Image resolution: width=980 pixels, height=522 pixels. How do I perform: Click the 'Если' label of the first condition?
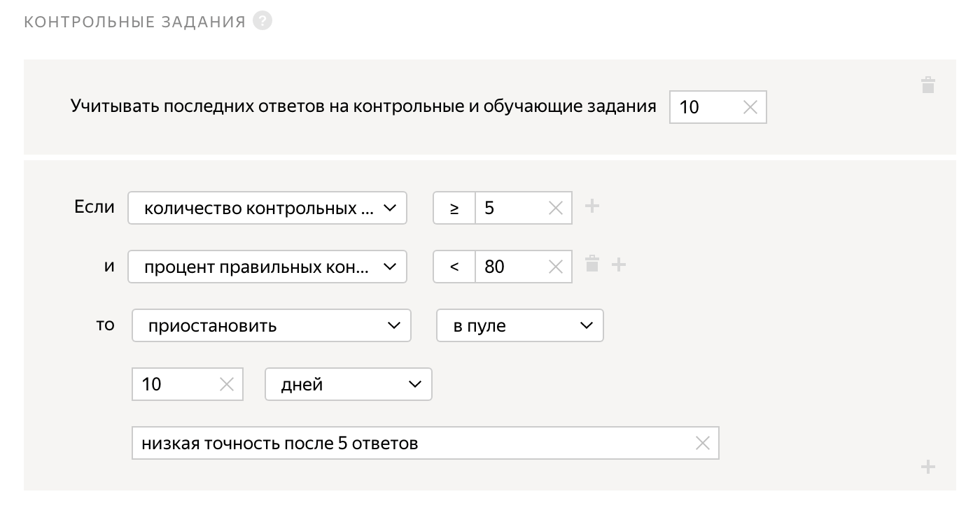[94, 207]
